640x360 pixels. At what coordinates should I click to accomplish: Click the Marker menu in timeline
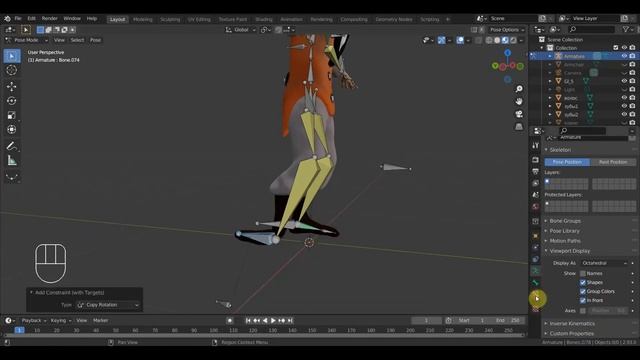[100, 321]
